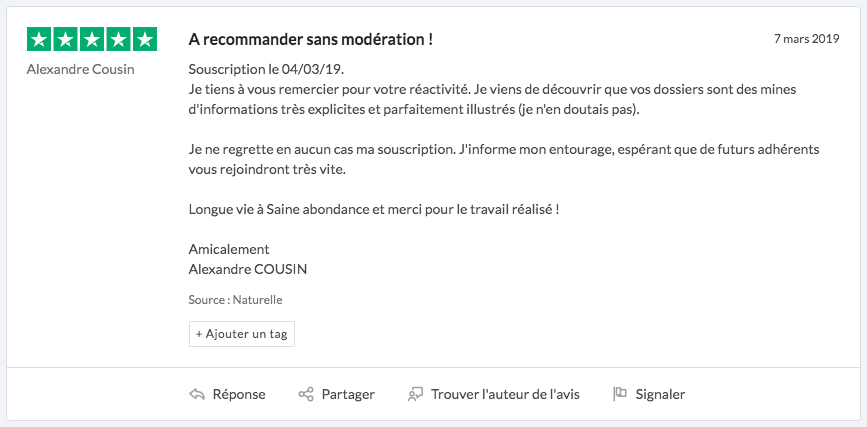Click the find-author person icon
This screenshot has height=427, width=867.
click(415, 394)
